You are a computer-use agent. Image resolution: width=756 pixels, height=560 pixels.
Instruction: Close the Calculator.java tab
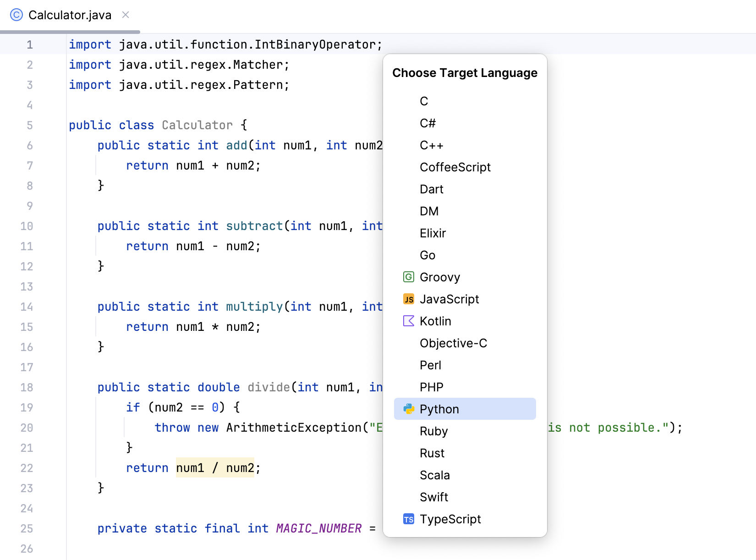tap(126, 15)
